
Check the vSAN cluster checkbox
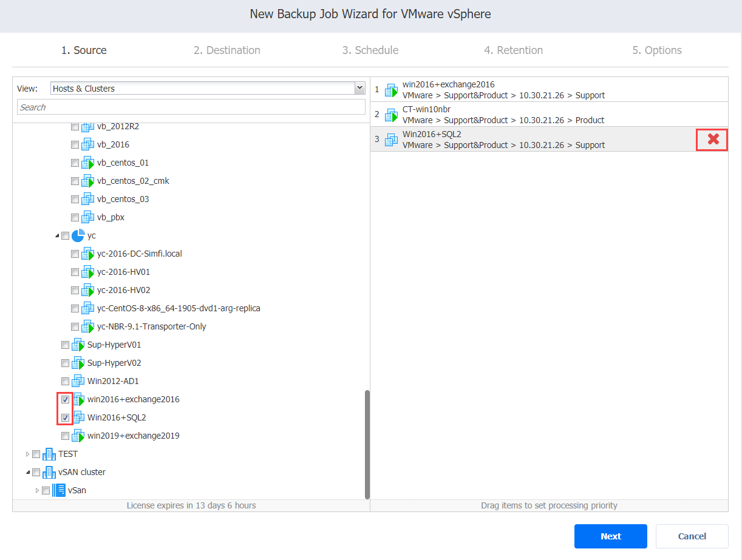point(36,472)
